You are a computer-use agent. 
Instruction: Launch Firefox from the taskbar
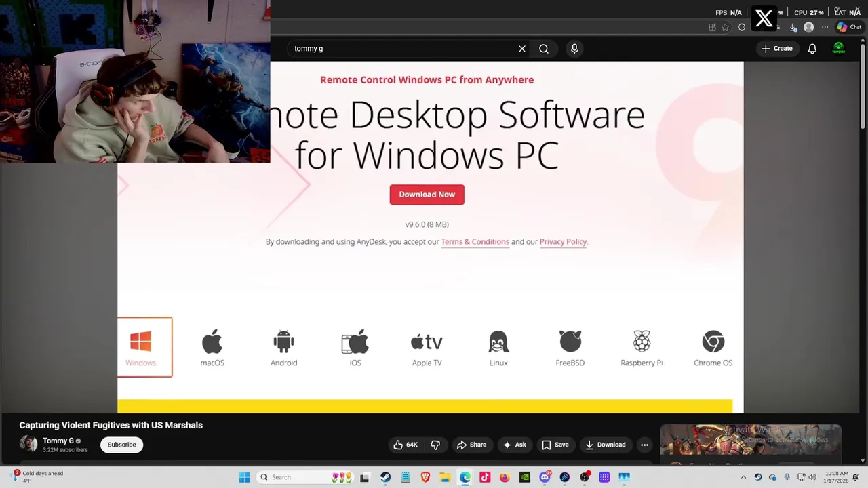click(x=505, y=477)
